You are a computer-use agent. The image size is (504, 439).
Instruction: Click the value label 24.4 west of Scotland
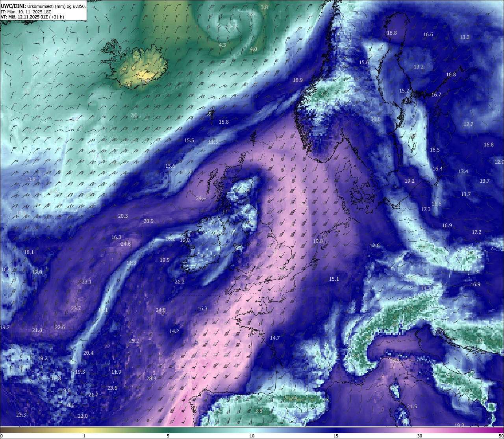(x=201, y=198)
